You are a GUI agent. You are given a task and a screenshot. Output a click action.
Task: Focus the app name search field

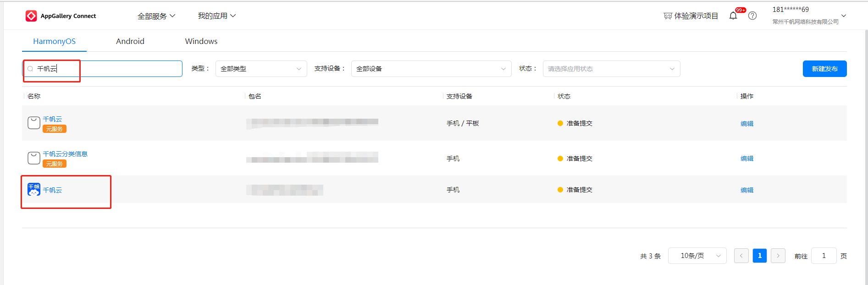tap(102, 69)
